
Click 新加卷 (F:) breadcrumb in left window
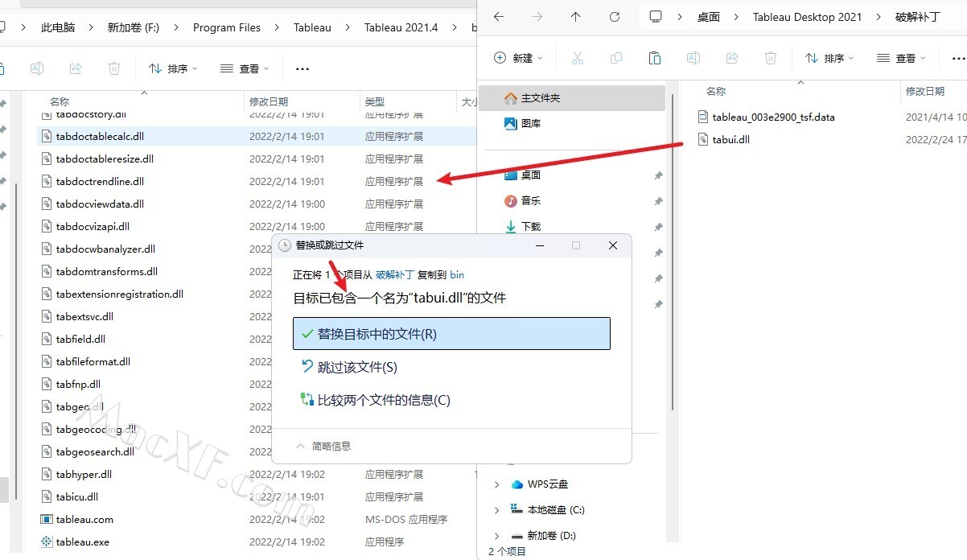point(134,27)
